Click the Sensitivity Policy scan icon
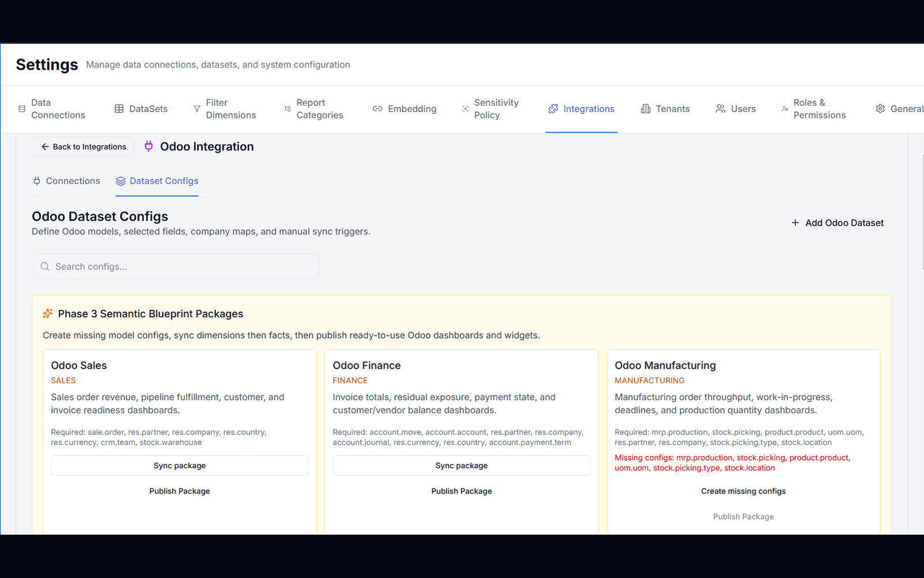The image size is (924, 578). pos(465,109)
